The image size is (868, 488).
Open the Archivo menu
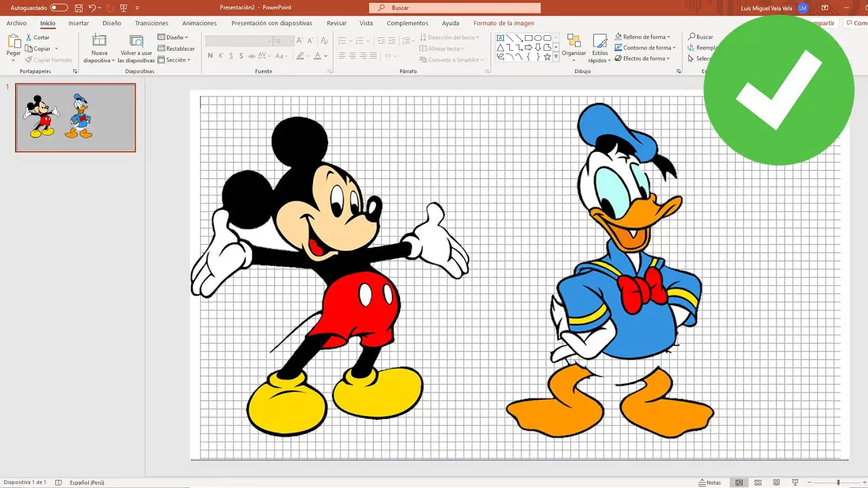pyautogui.click(x=16, y=23)
